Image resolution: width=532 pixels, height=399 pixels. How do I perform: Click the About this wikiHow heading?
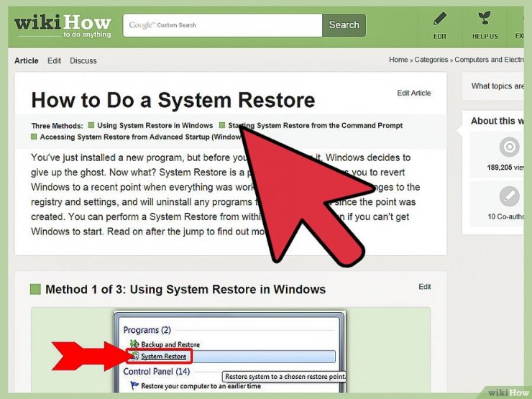tap(497, 121)
